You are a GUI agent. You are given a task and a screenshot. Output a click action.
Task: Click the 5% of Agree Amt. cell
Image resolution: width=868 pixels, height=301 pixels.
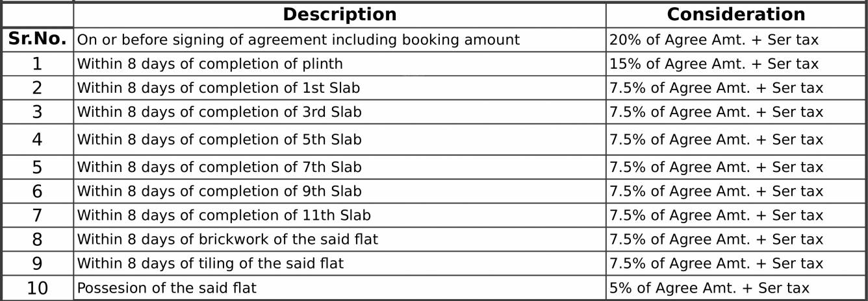tap(736, 287)
